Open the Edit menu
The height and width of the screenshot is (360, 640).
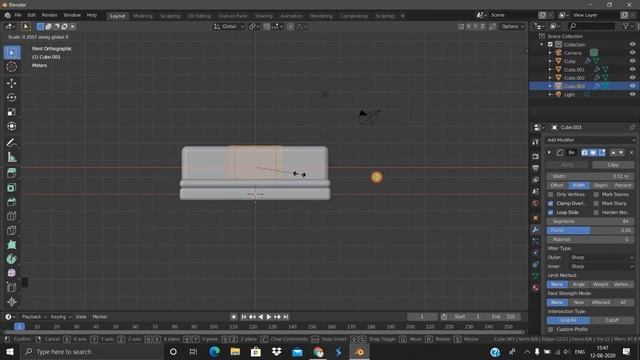pyautogui.click(x=31, y=15)
